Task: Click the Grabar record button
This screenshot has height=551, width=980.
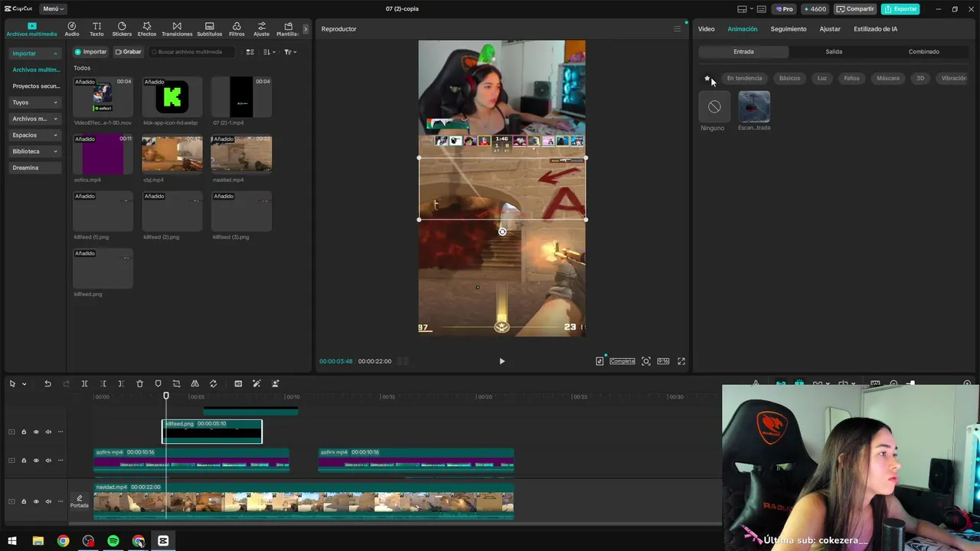Action: (x=128, y=52)
